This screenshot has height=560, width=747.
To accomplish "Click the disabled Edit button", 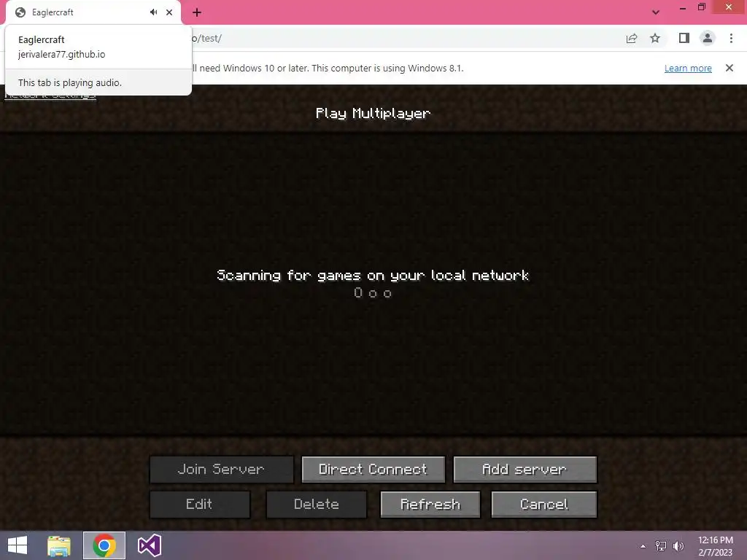I will point(200,505).
